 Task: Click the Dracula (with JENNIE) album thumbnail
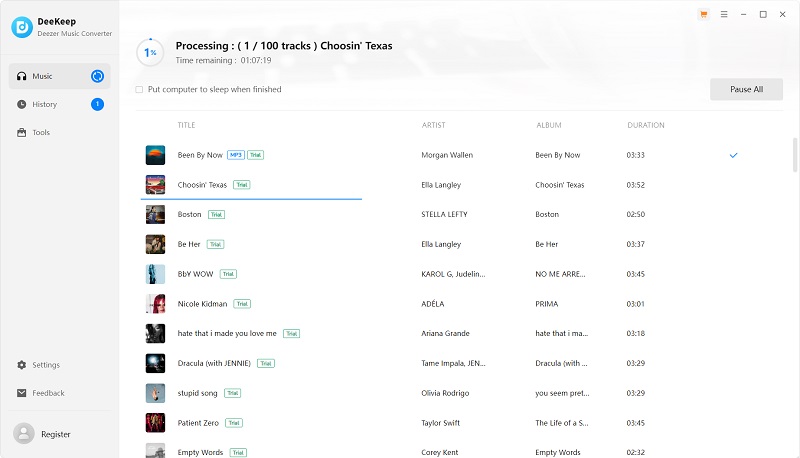[155, 363]
